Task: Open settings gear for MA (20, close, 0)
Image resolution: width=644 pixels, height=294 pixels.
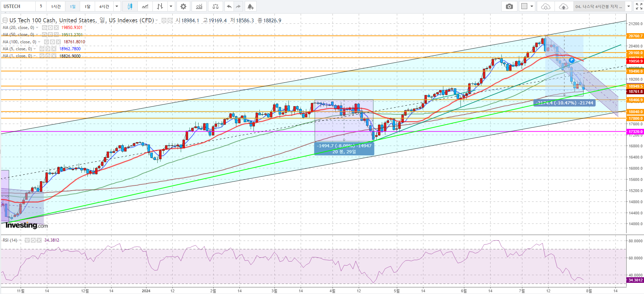Action: [x=50, y=28]
